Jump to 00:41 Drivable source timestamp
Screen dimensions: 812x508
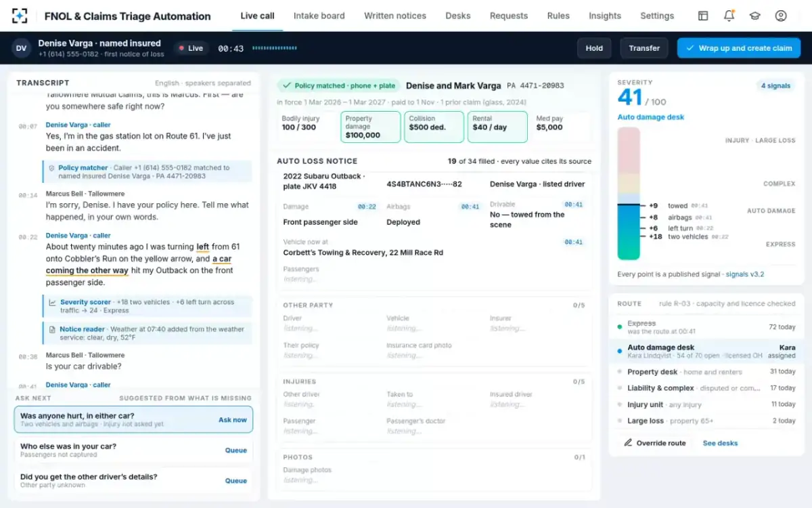pos(574,205)
